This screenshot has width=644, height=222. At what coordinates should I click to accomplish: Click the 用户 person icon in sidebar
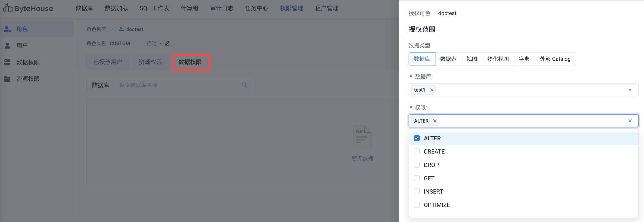click(x=7, y=46)
